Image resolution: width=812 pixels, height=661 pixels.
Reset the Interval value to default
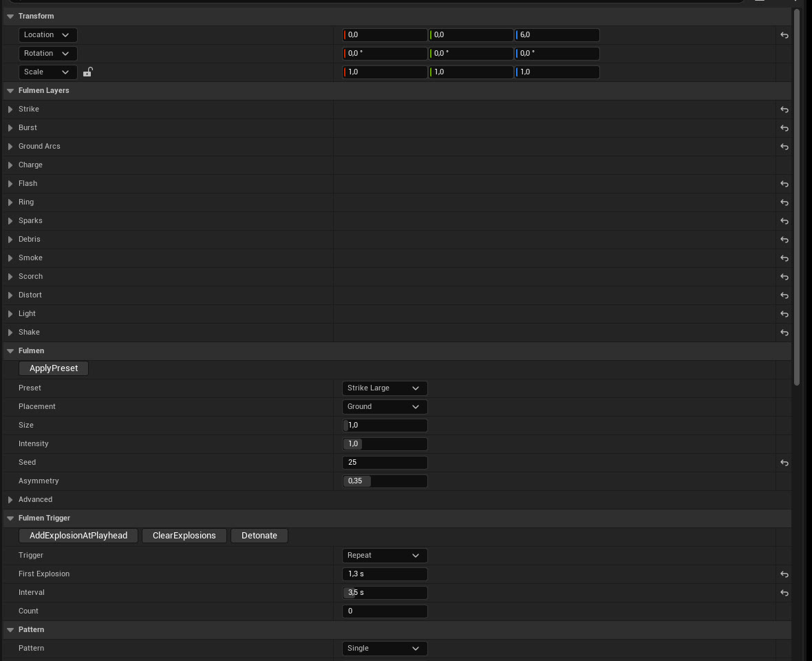tap(784, 593)
